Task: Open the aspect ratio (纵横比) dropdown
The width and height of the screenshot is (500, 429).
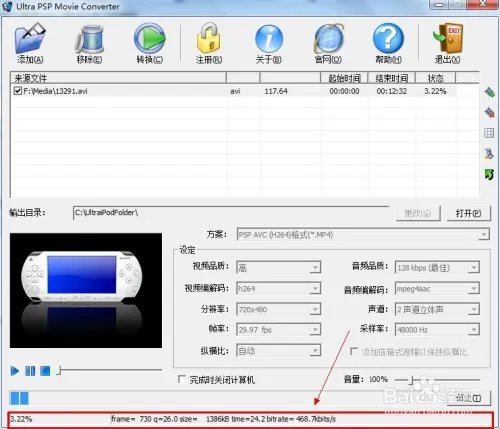Action: pos(315,350)
